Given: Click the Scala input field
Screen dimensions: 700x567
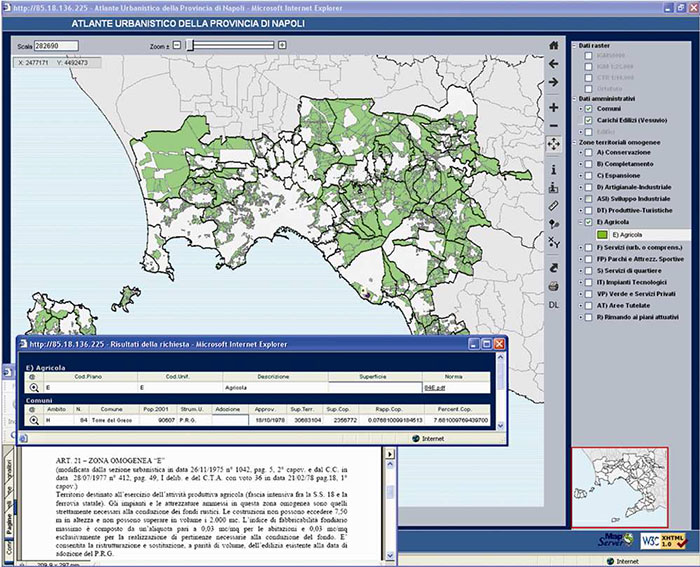Looking at the screenshot, I should (55, 46).
